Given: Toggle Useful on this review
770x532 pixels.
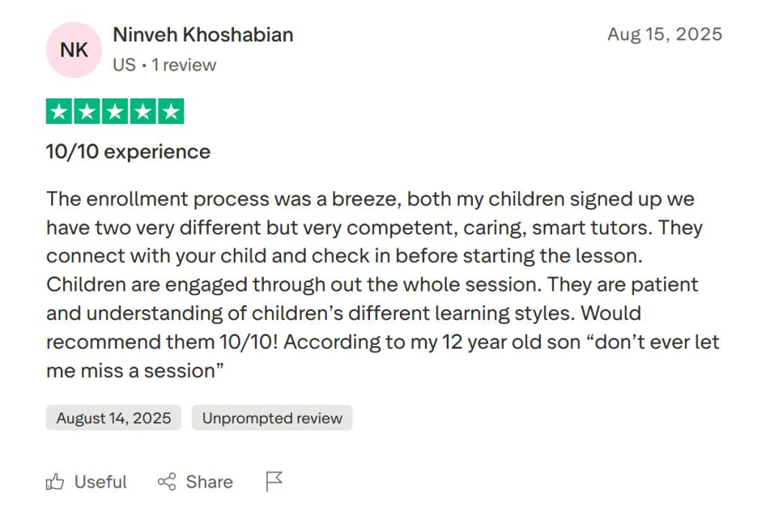Looking at the screenshot, I should coord(86,482).
